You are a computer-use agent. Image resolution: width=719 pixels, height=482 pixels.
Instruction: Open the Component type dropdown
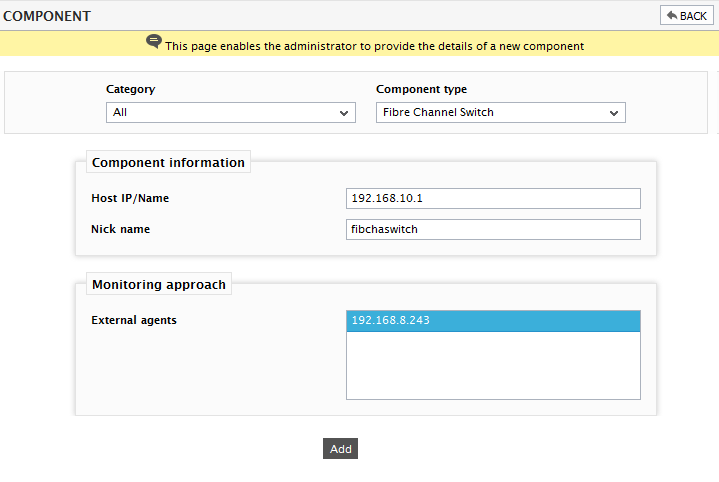(x=501, y=112)
